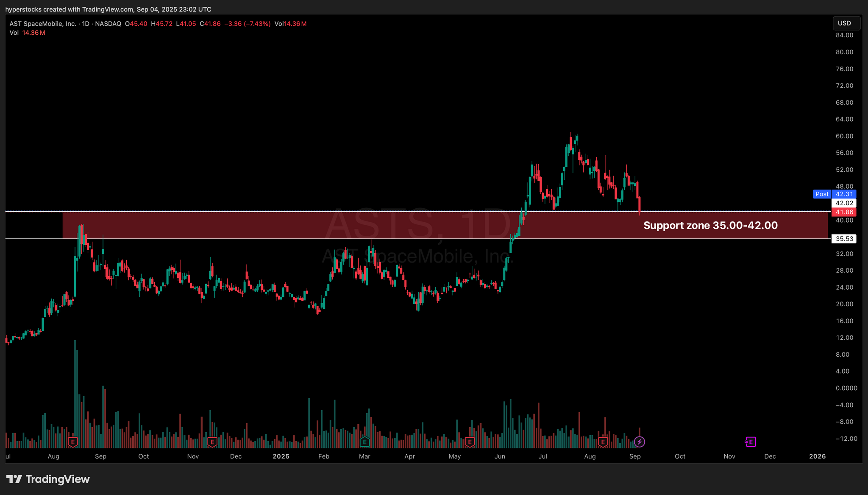Click the 35.53 horizontal line price label

tap(844, 239)
